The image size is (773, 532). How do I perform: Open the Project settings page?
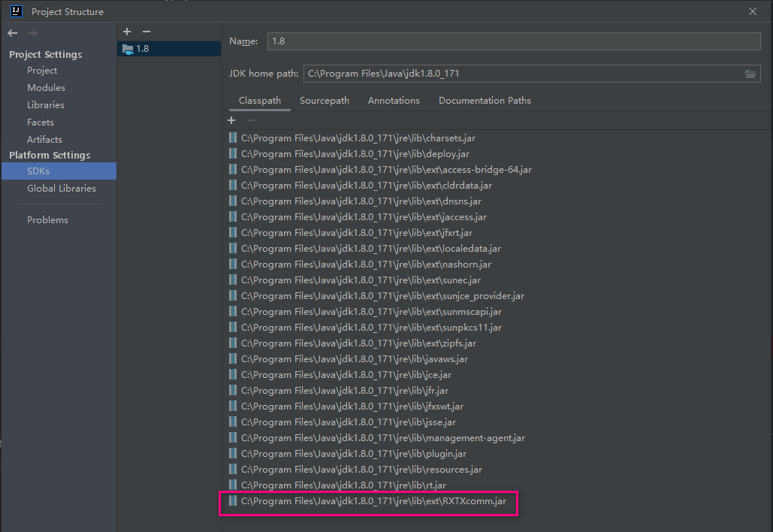[x=42, y=71]
